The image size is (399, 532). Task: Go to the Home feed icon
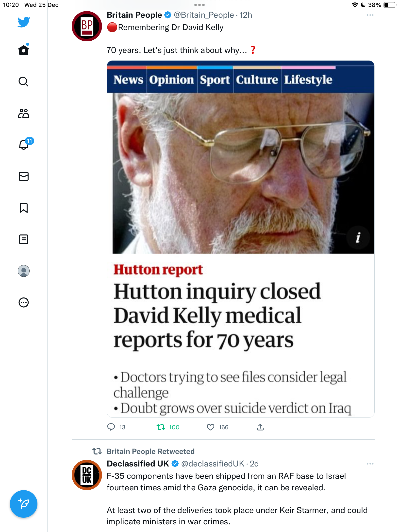click(24, 50)
